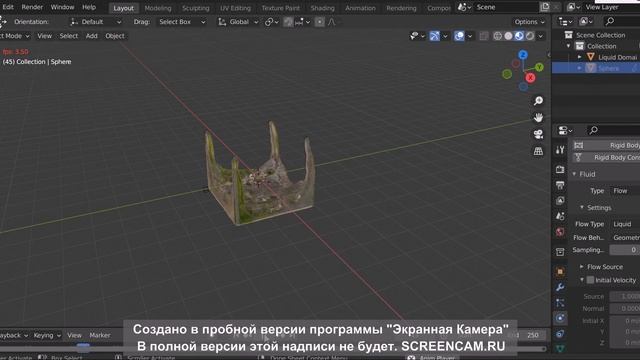Screen dimensions: 640x360
Task: Click the zoom magnifier icon in viewport
Action: pos(538,101)
